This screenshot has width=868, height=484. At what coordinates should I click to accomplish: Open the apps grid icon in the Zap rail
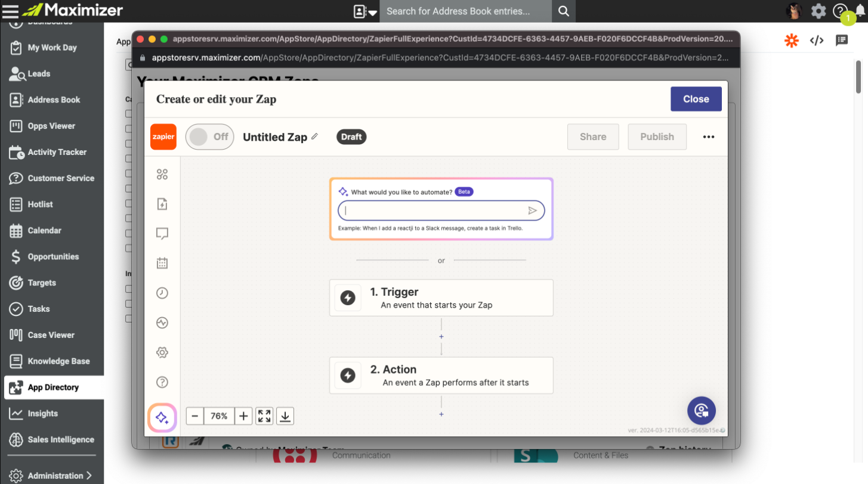pos(162,174)
